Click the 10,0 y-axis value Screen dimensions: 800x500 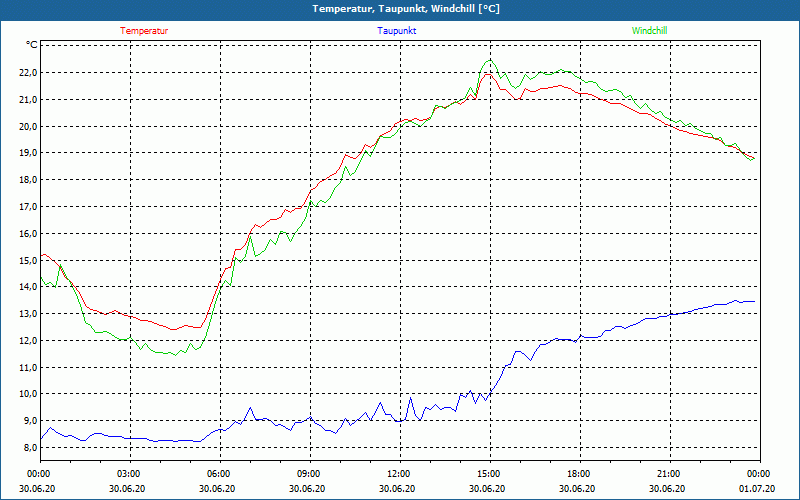click(x=29, y=394)
